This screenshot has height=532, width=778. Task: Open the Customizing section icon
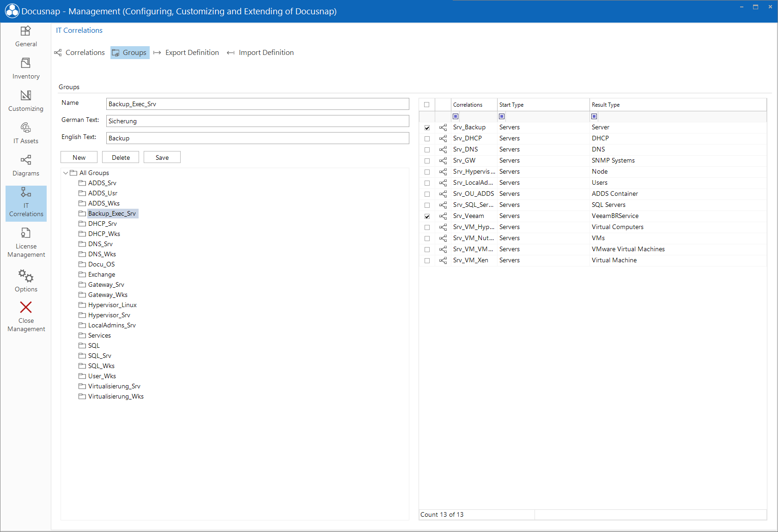26,95
